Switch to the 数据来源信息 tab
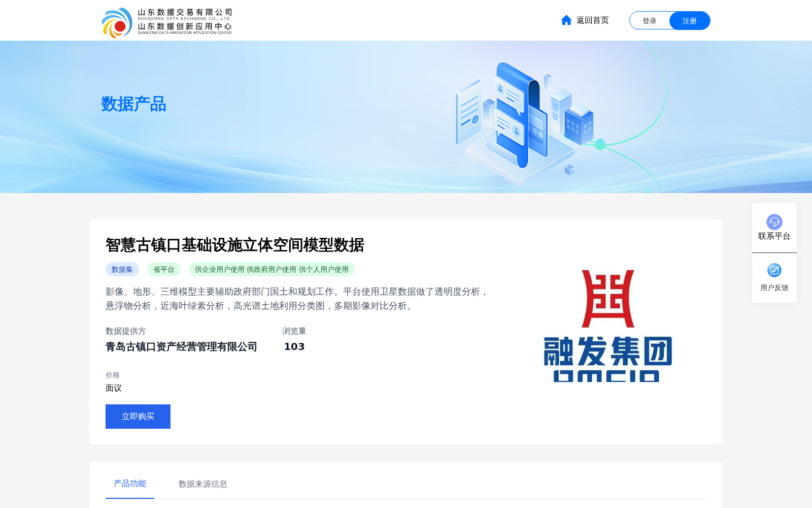The image size is (812, 508). pyautogui.click(x=203, y=484)
